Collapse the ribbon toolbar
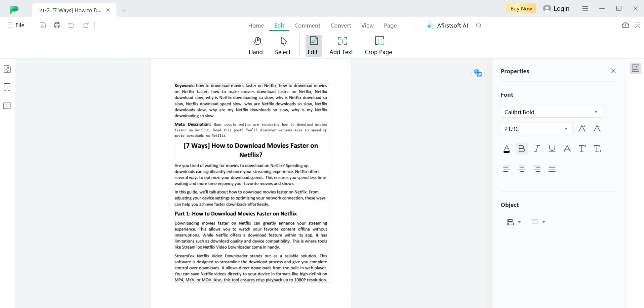The height and width of the screenshot is (308, 644). coord(638,25)
